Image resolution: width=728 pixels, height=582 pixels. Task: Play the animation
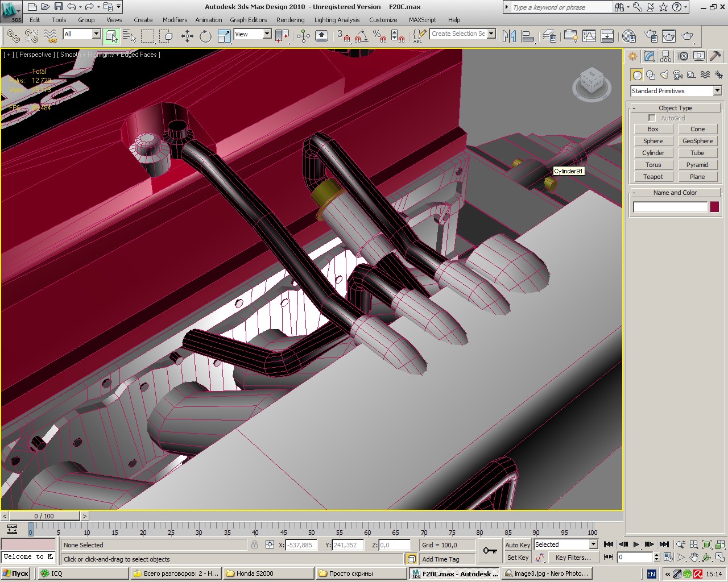636,544
